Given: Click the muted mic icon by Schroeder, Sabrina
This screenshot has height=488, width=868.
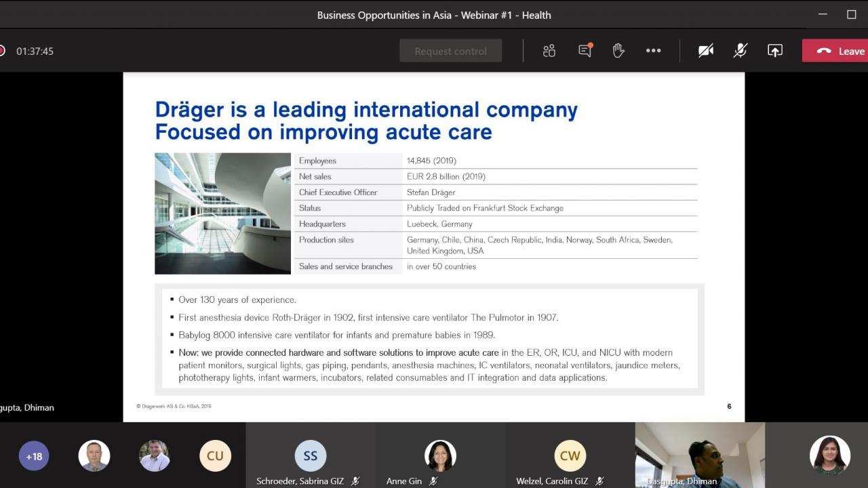Looking at the screenshot, I should coord(355,481).
